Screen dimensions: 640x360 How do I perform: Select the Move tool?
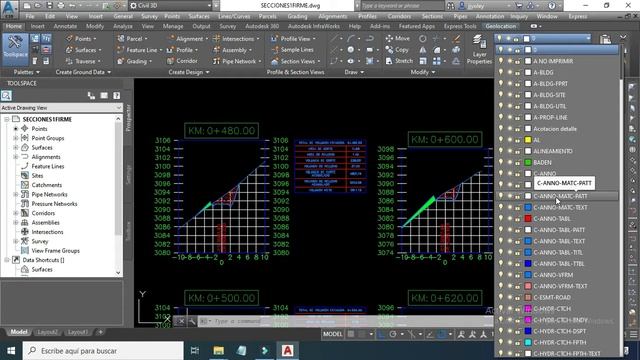pos(398,38)
